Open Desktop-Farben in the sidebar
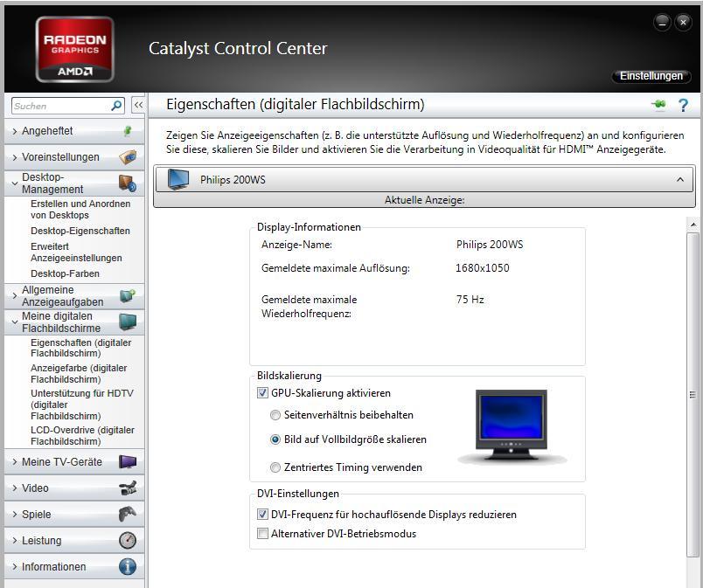This screenshot has width=703, height=588. pos(65,273)
